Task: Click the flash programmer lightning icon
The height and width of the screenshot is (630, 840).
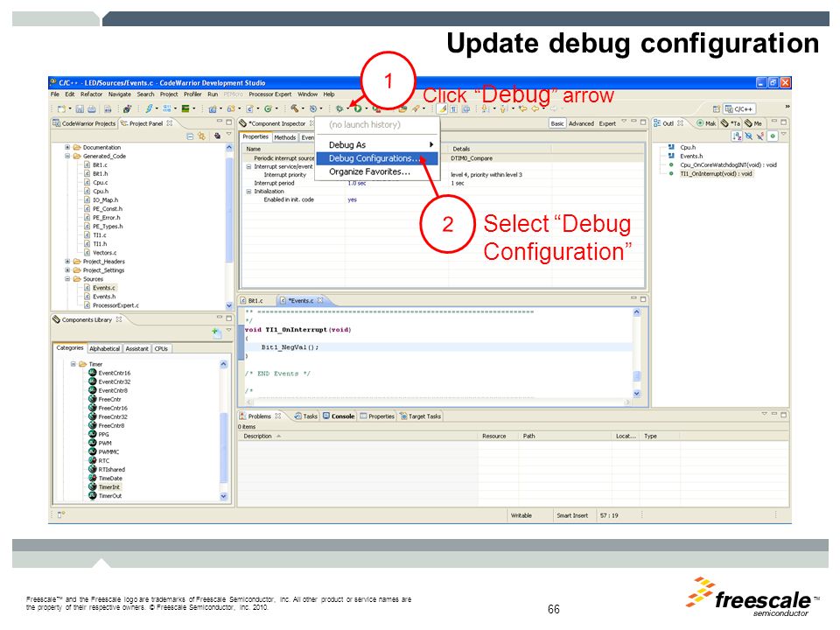Action: 150,108
